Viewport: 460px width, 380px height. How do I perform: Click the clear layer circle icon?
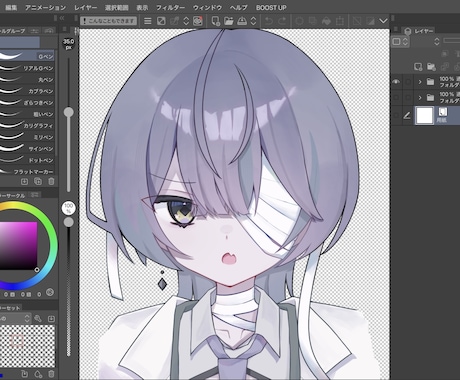pyautogui.click(x=299, y=21)
